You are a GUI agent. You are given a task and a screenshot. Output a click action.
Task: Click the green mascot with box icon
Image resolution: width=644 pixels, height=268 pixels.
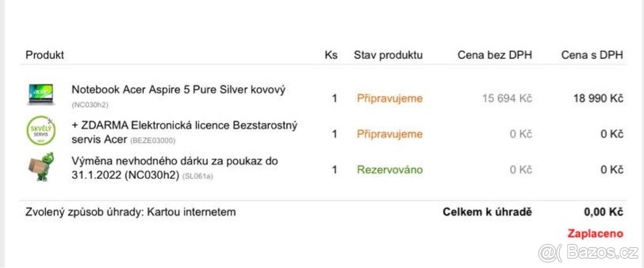click(41, 166)
